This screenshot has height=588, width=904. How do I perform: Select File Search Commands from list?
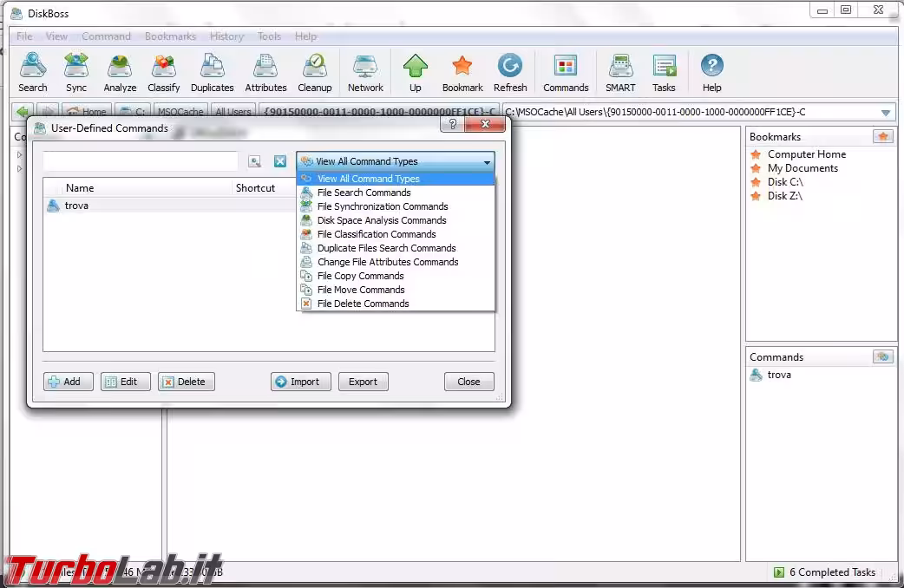pyautogui.click(x=364, y=193)
